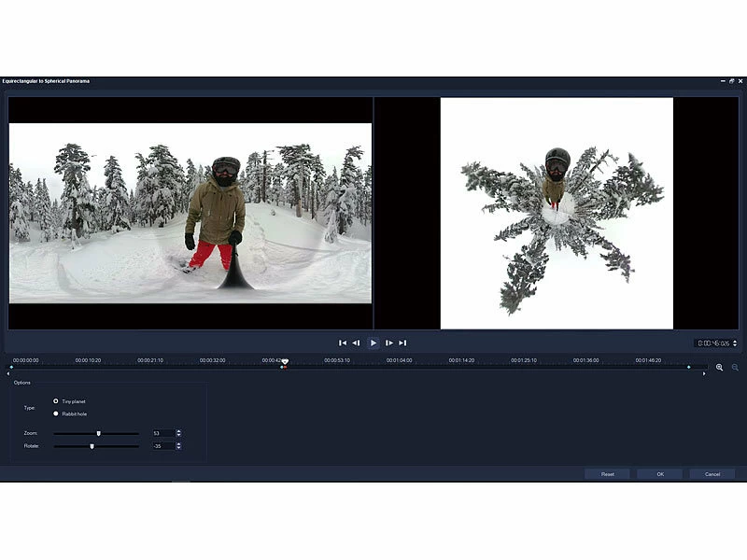Click the timeline playhead marker
This screenshot has height=560, width=747.
(285, 361)
